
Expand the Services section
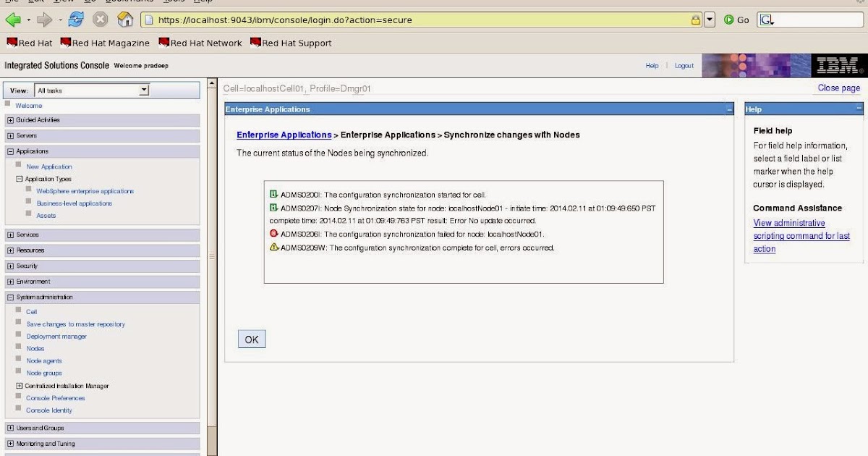click(10, 235)
